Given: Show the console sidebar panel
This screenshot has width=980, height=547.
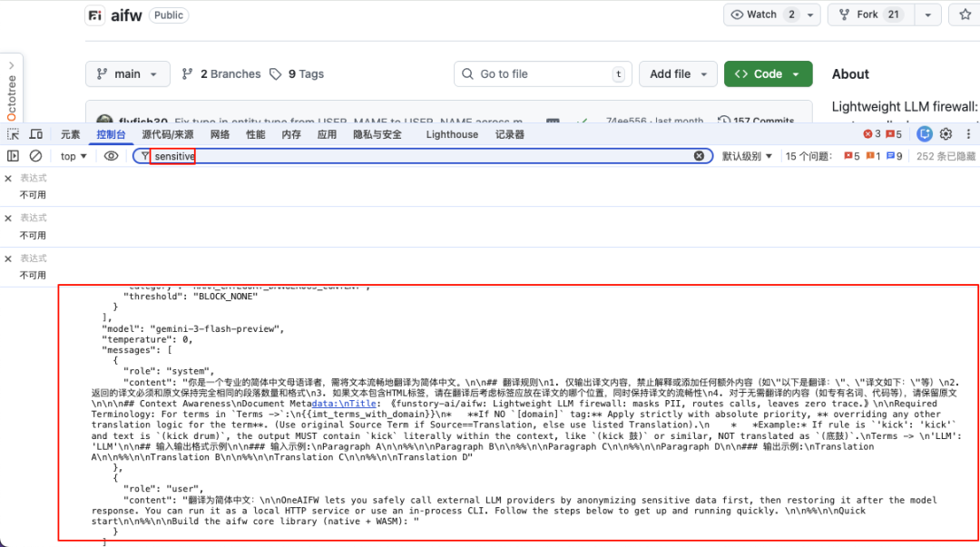Looking at the screenshot, I should [13, 156].
